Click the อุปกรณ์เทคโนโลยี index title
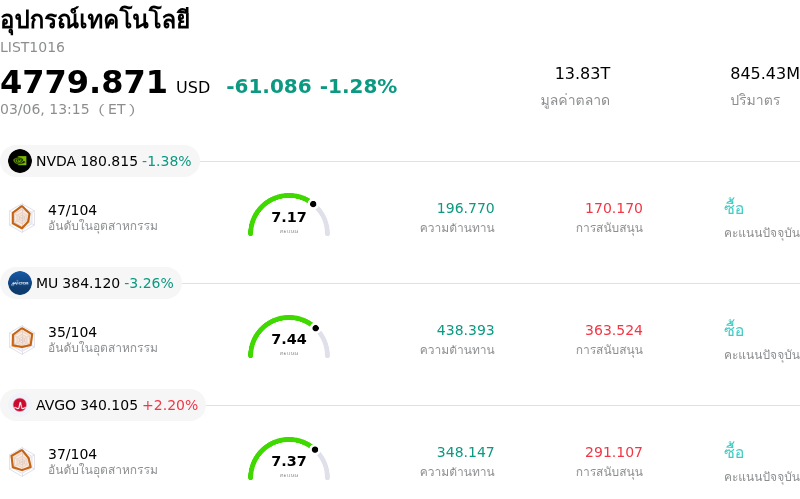The image size is (800, 499). click(95, 20)
